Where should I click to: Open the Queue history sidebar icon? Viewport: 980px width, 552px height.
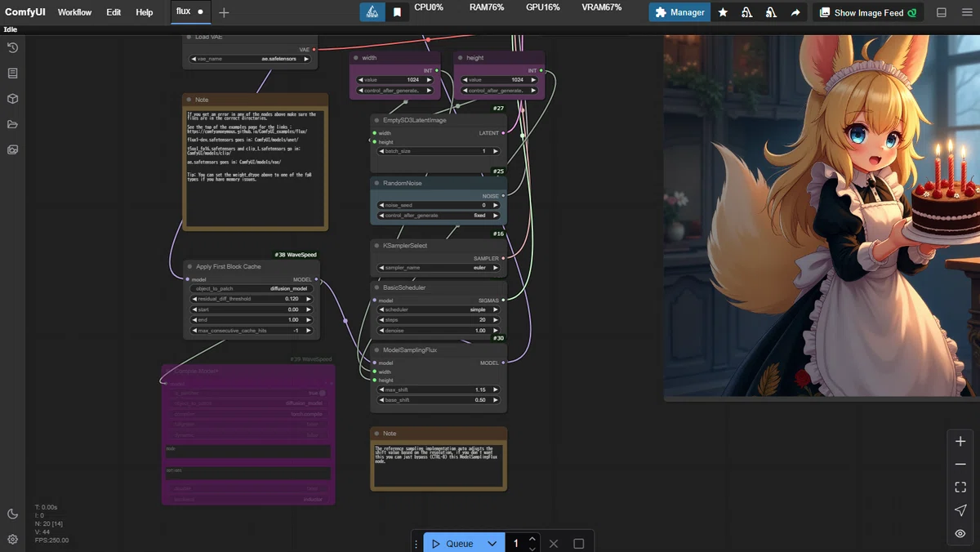12,48
